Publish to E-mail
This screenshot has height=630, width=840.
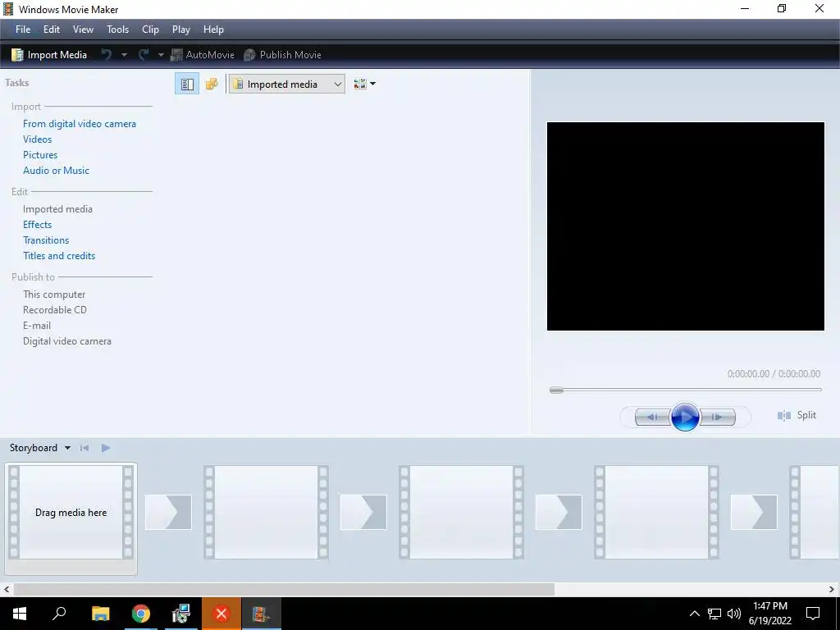click(37, 325)
